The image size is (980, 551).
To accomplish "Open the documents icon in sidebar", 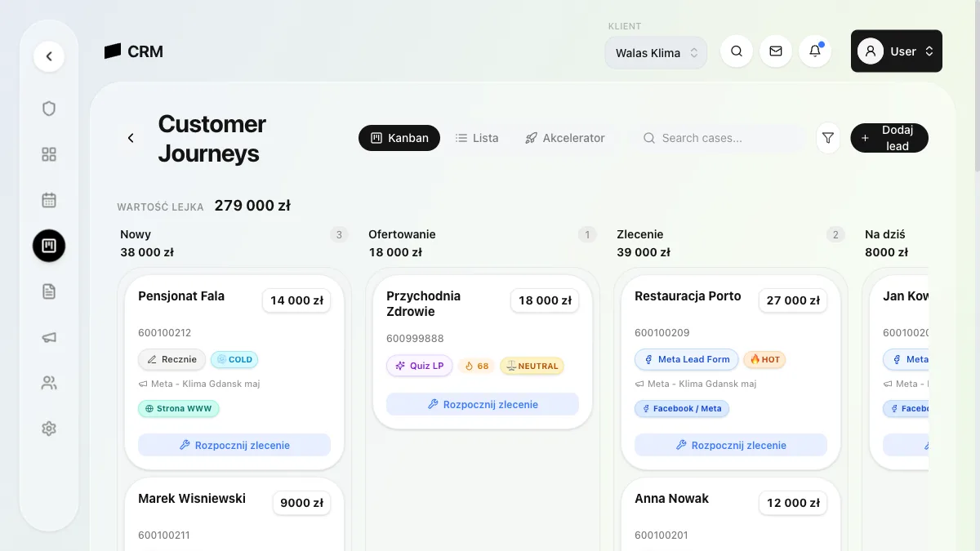I will (x=49, y=291).
